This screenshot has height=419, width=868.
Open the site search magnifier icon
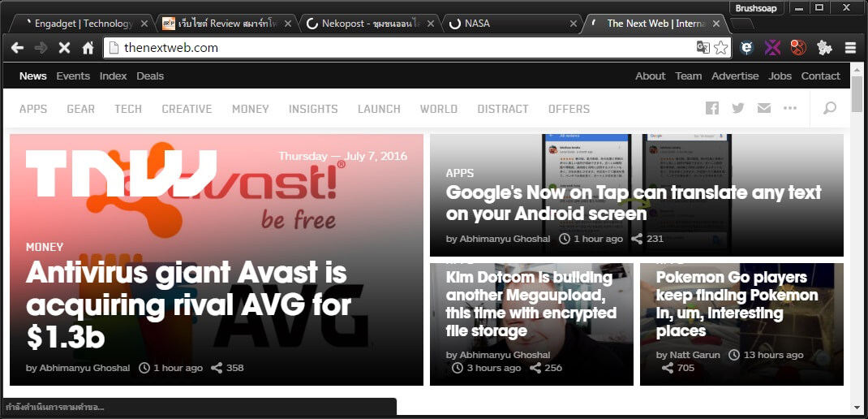coord(830,109)
